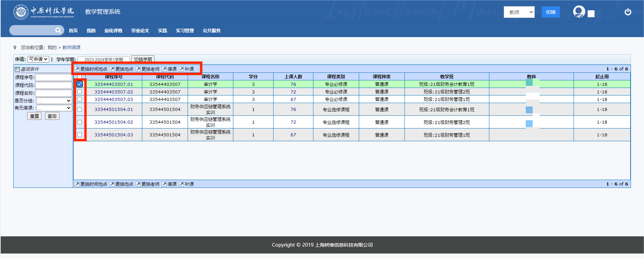The image size is (644, 259).
Task: Open the 教师 role dropdown
Action: point(519,12)
